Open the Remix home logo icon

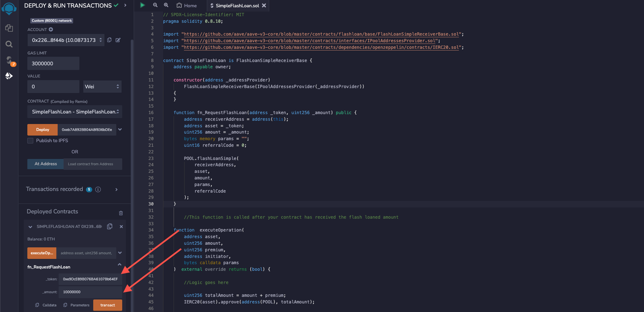click(x=9, y=9)
